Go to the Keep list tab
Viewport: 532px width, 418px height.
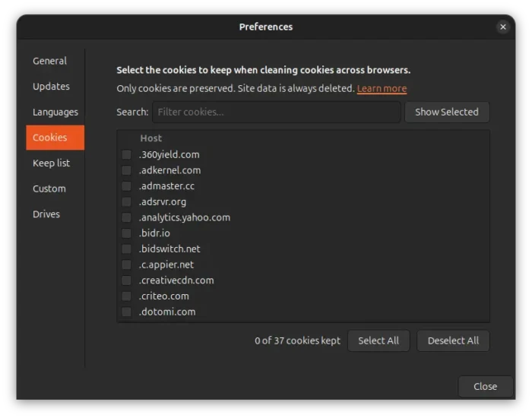[x=51, y=163]
